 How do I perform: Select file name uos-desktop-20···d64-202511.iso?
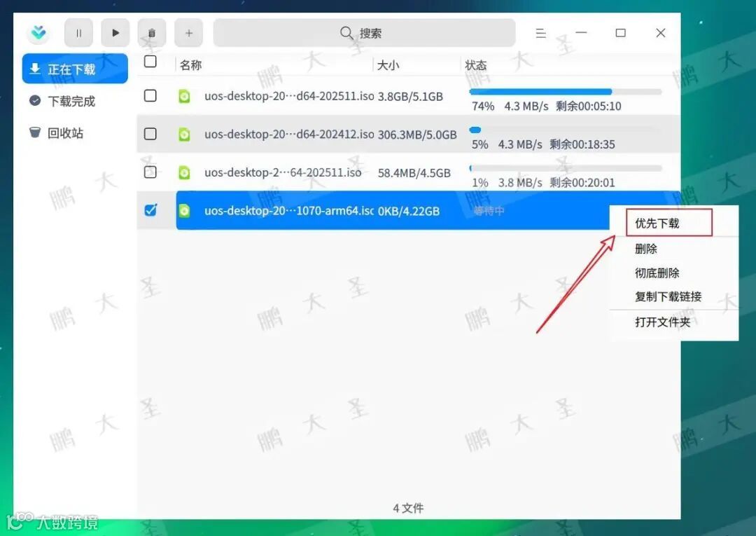289,96
